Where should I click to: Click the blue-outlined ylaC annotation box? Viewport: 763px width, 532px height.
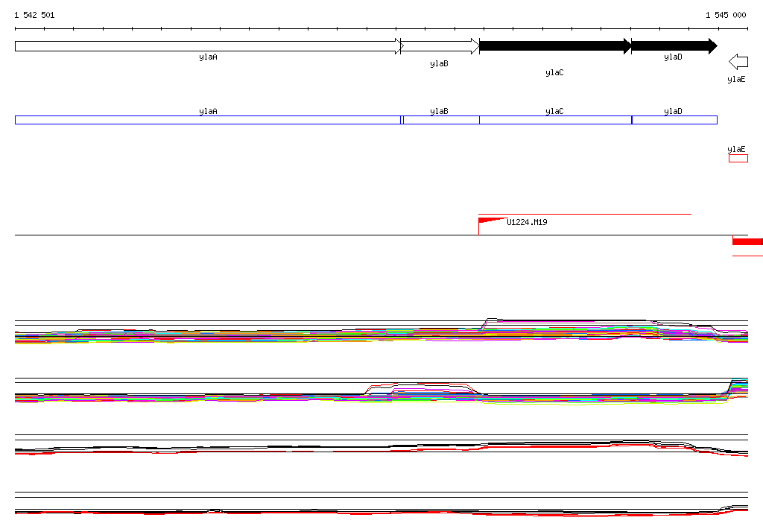[x=554, y=120]
